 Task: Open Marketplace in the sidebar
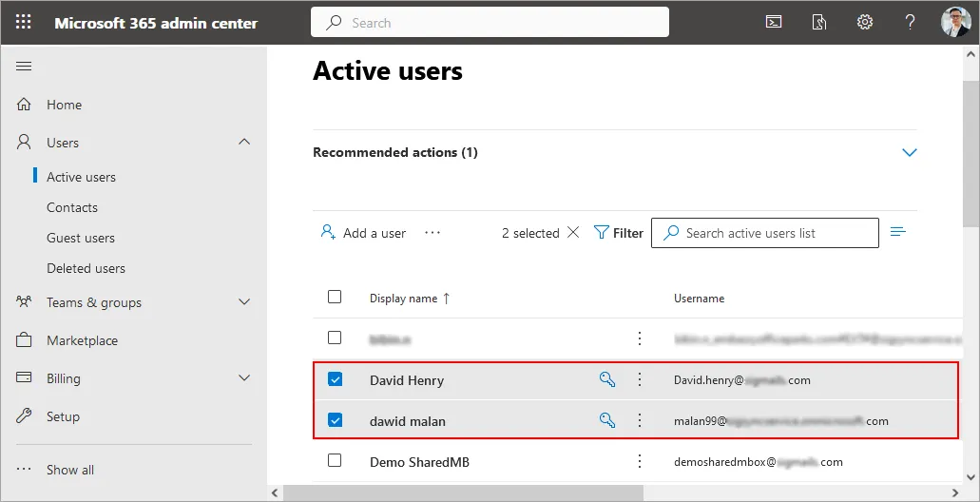point(82,340)
